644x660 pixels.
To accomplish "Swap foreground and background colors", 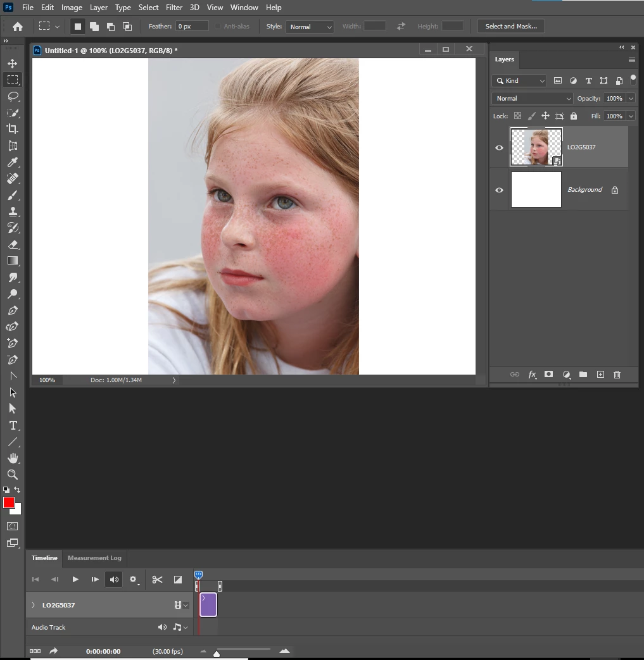I will pyautogui.click(x=17, y=490).
